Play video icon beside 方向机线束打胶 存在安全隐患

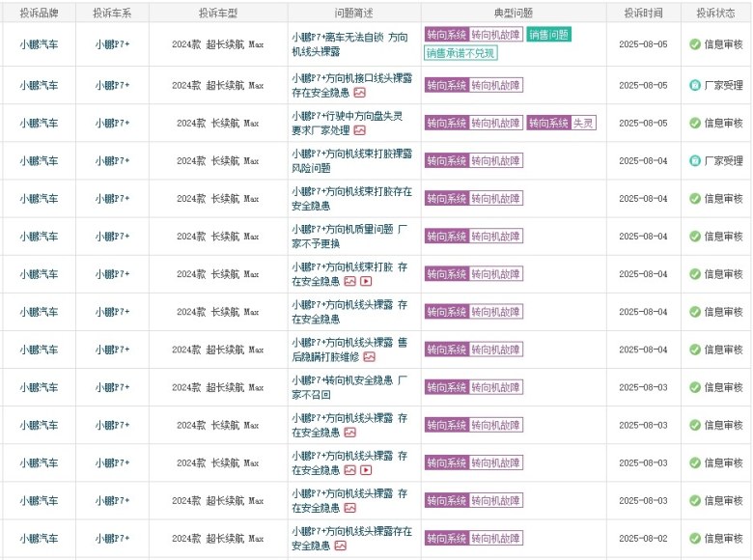(x=366, y=281)
